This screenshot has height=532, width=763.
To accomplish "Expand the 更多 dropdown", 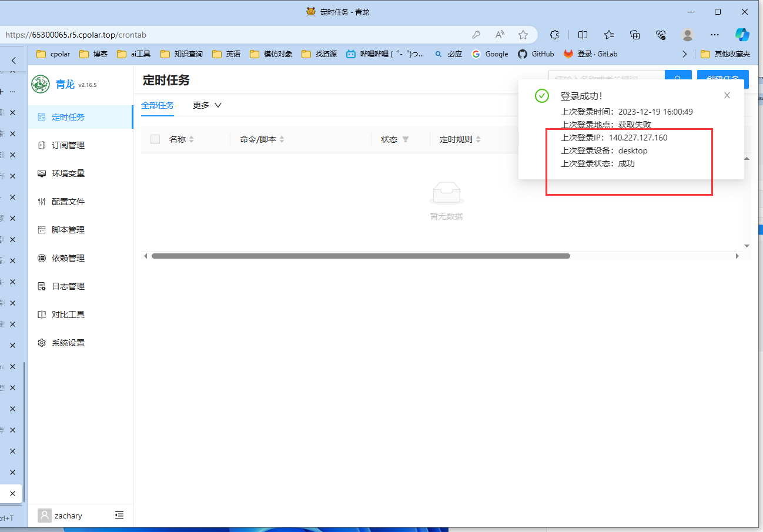I will point(207,105).
